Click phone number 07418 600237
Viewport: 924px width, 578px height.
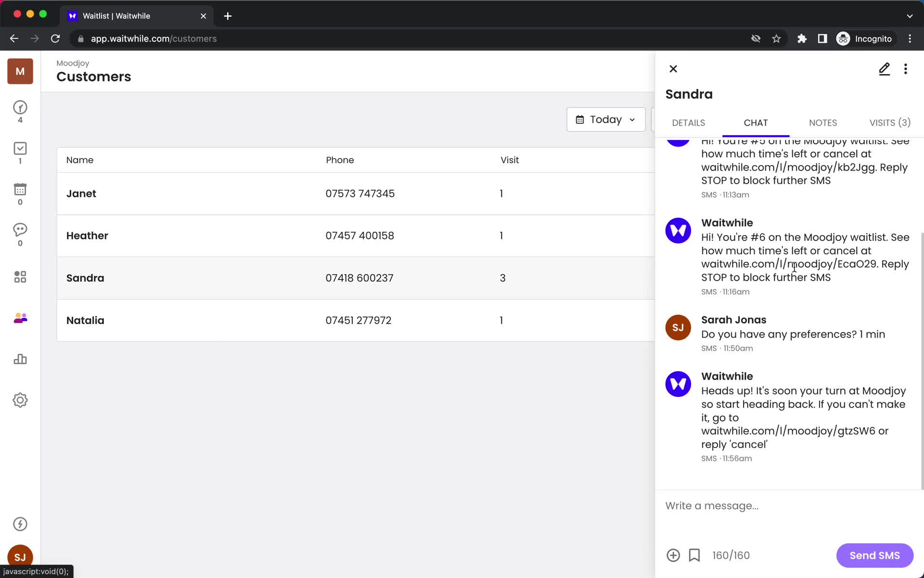[x=359, y=278]
